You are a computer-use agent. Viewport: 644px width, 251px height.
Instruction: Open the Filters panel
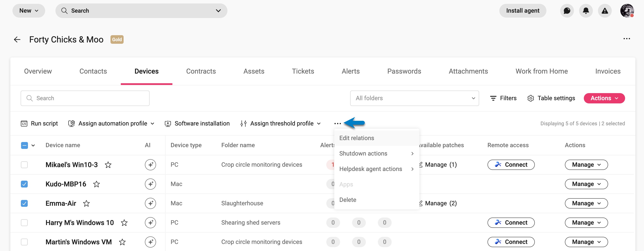[x=503, y=98]
